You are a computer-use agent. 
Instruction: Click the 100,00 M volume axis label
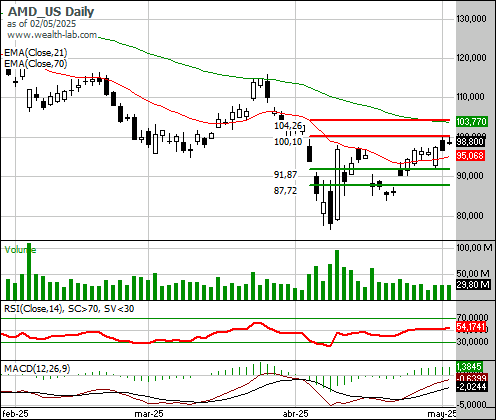pyautogui.click(x=474, y=248)
